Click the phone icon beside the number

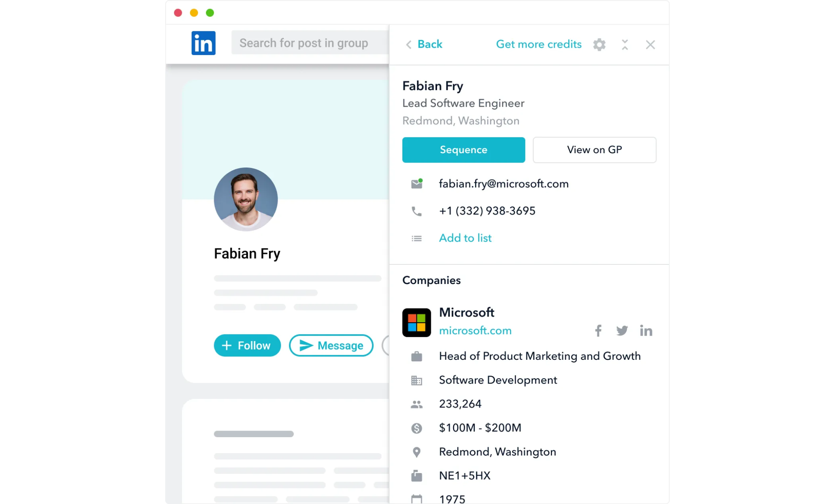click(416, 211)
